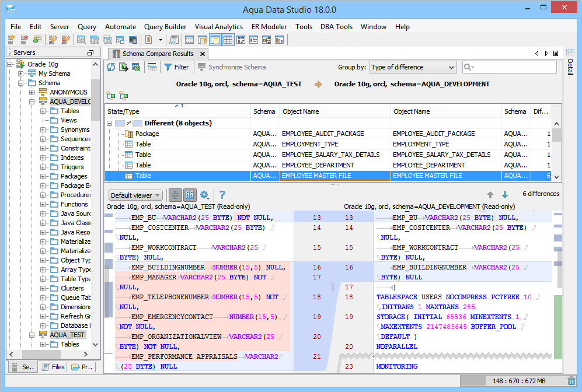This screenshot has width=582, height=392.
Task: Collapse the Different (8 objects) group
Action: pos(110,123)
